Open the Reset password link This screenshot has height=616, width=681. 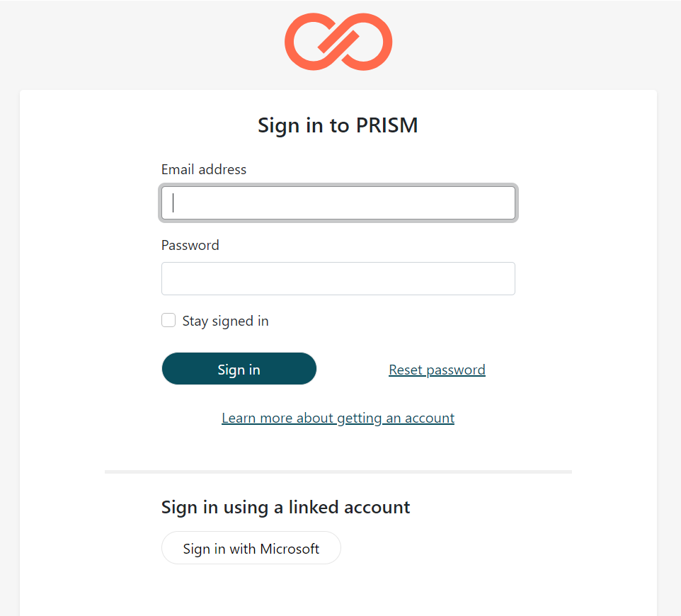click(x=437, y=370)
